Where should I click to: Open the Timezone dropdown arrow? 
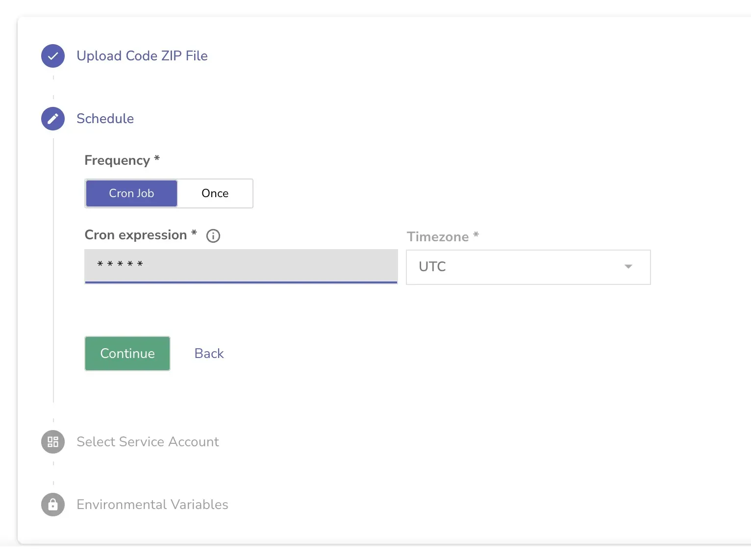628,267
